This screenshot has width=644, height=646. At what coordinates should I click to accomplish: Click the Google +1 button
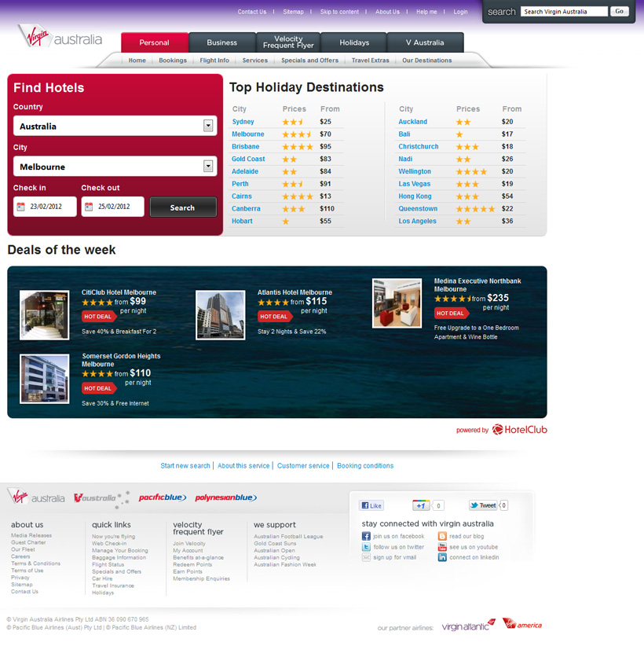click(421, 505)
